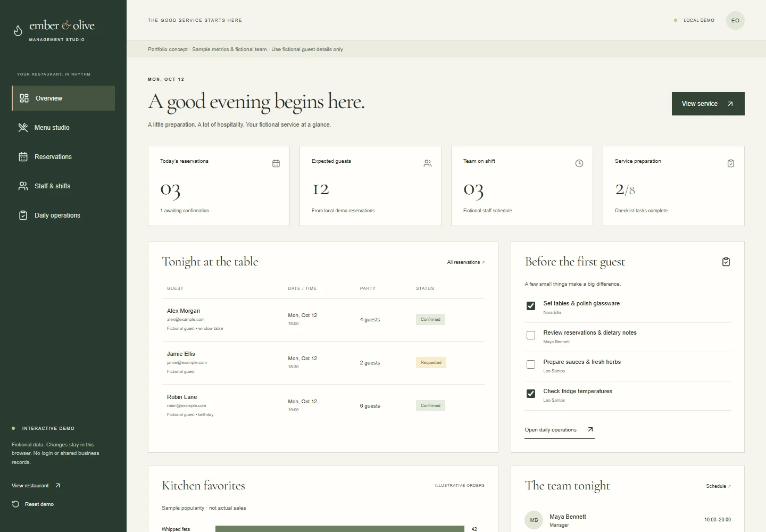This screenshot has height=532, width=766.
Task: Click the EO avatar in top bar
Action: click(735, 21)
